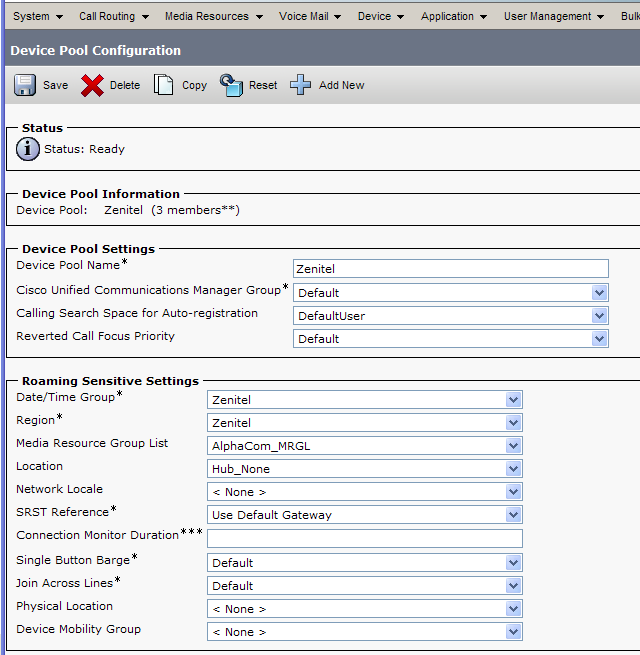Click the Add New text label

(342, 85)
